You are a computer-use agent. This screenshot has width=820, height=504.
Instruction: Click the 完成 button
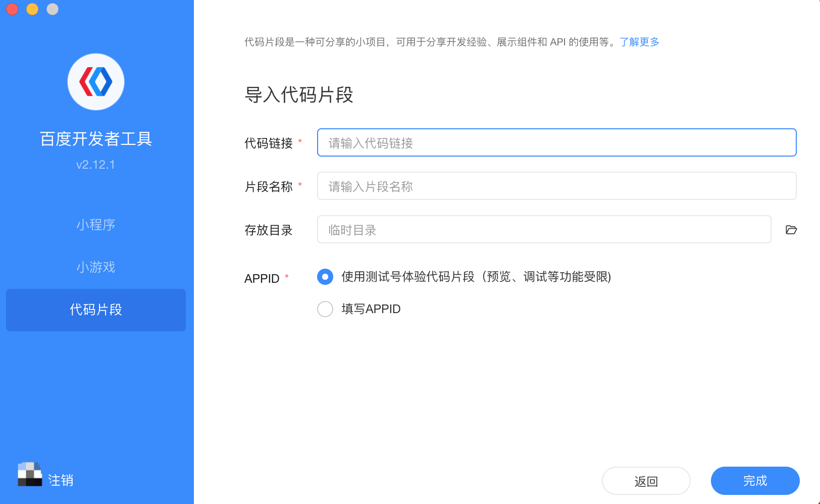(x=755, y=481)
